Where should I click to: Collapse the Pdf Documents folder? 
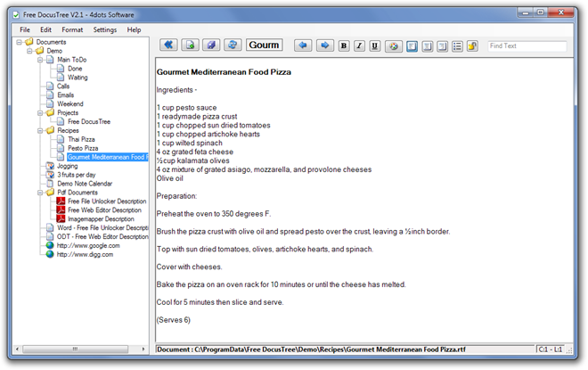point(40,193)
